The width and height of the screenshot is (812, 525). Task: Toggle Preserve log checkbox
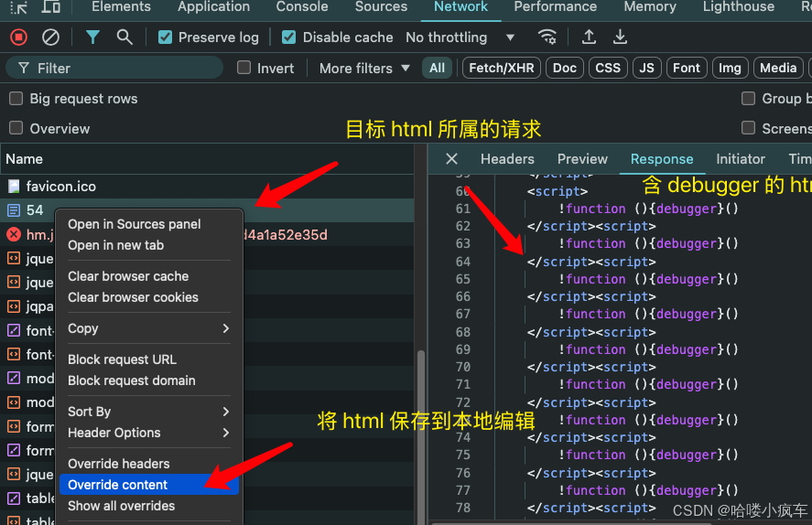click(165, 37)
